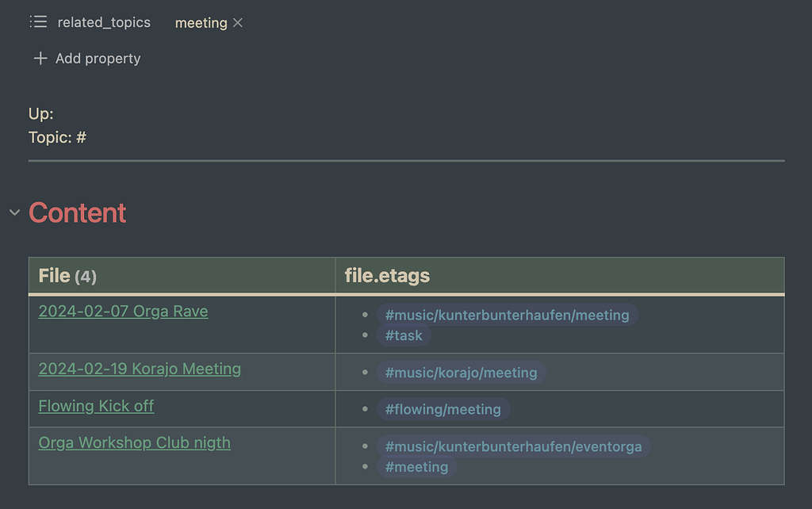Click the #flowing/meeting tag

tap(443, 409)
